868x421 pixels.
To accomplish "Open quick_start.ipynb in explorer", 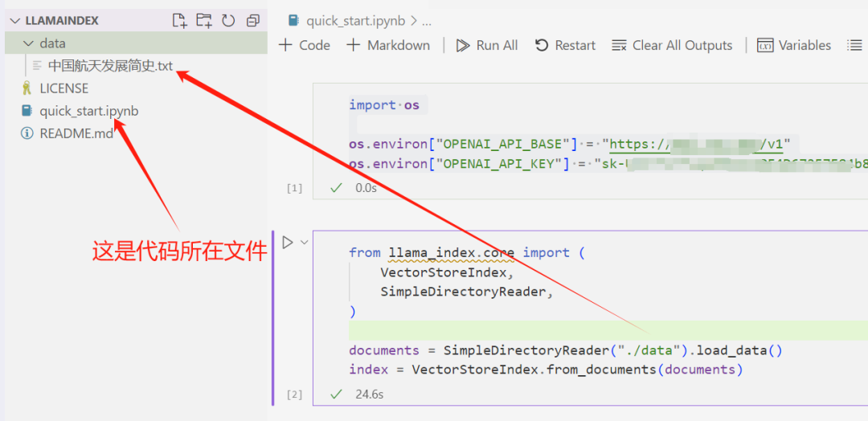I will point(89,111).
